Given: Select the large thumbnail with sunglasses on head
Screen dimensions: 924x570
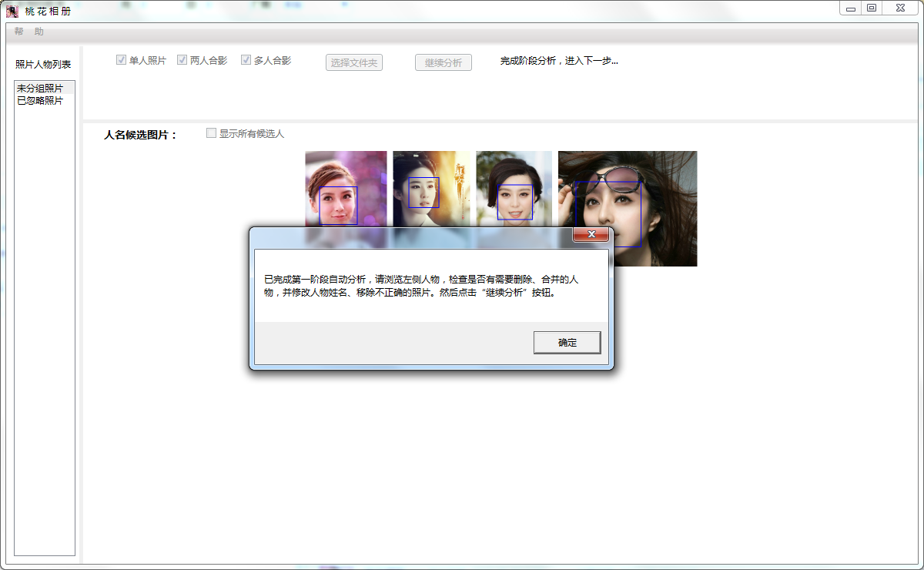Looking at the screenshot, I should coord(628,209).
